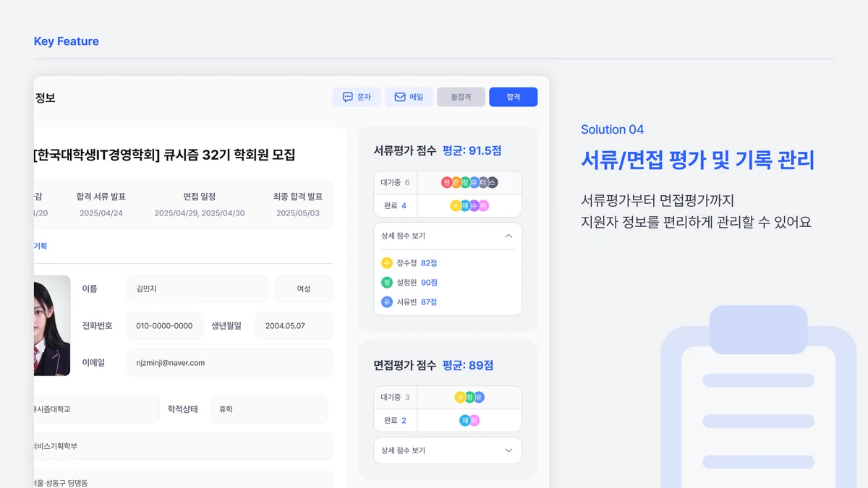
Task: Click the Solution 04 label
Action: pos(612,129)
